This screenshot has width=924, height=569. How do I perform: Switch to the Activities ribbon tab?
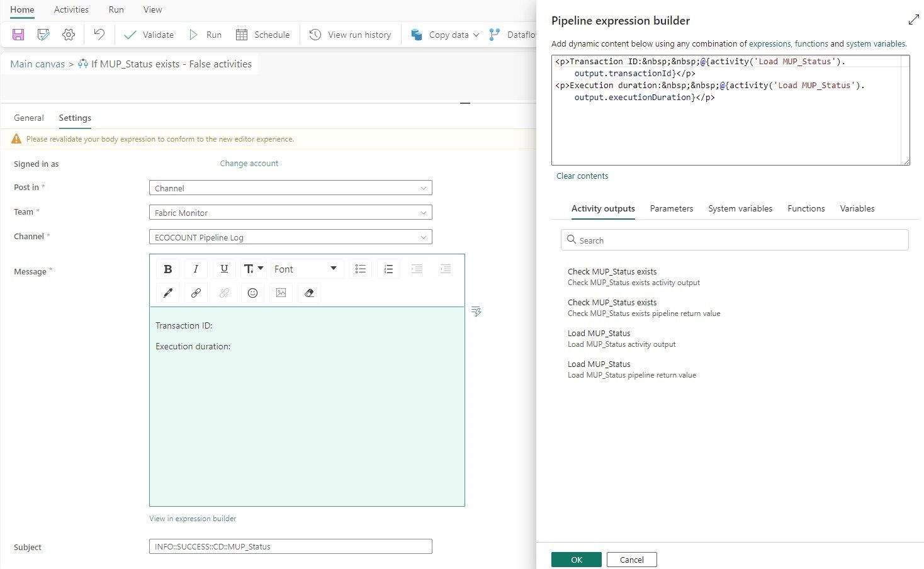click(x=71, y=9)
